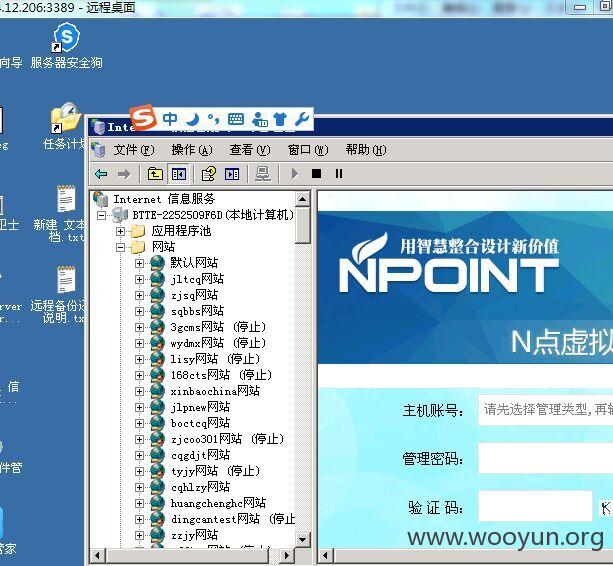The height and width of the screenshot is (566, 613).
Task: Expand the 3gcms网站 (停止) node
Action: tap(139, 327)
